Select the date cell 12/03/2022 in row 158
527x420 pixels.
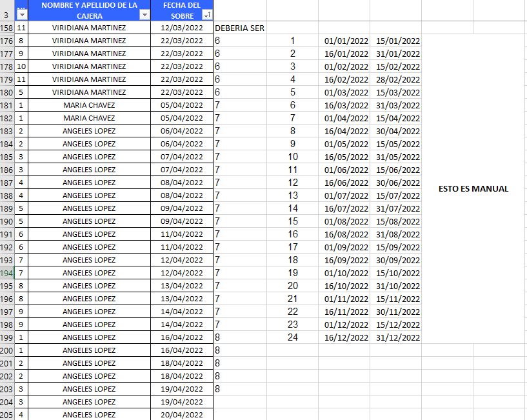point(182,28)
